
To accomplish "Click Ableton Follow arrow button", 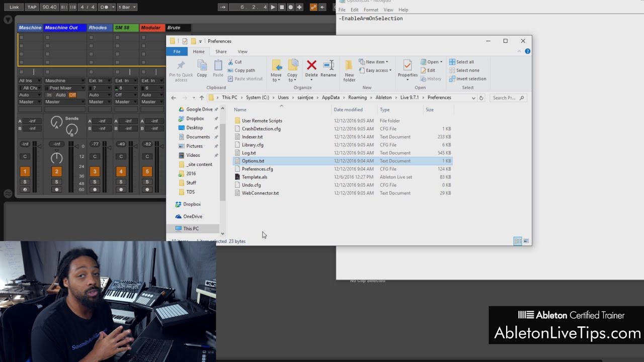I will coord(223,7).
